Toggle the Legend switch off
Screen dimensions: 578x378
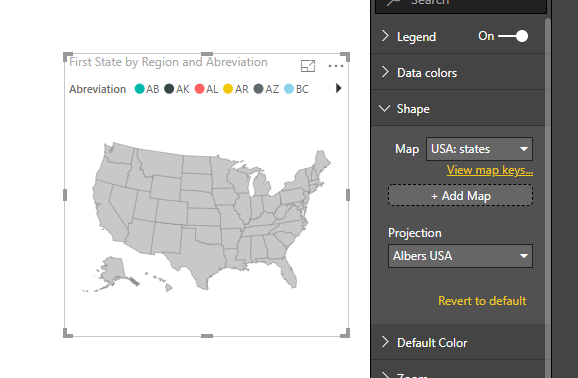point(513,36)
